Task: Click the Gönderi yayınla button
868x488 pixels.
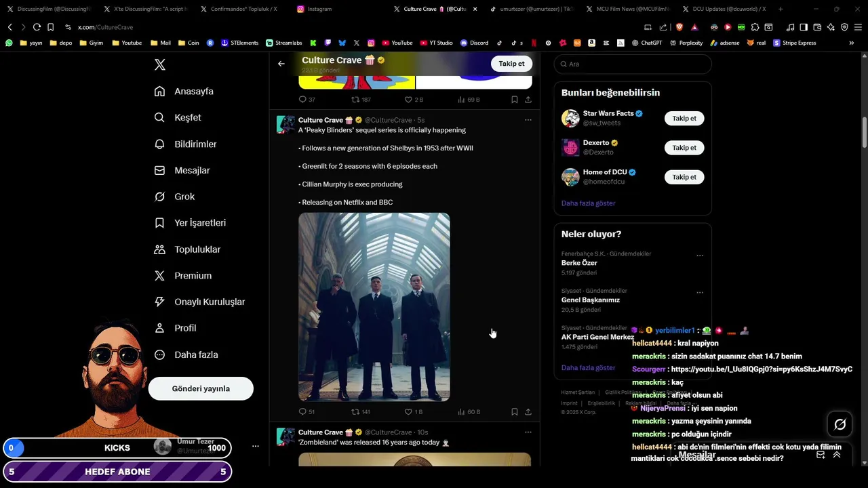Action: (x=201, y=388)
